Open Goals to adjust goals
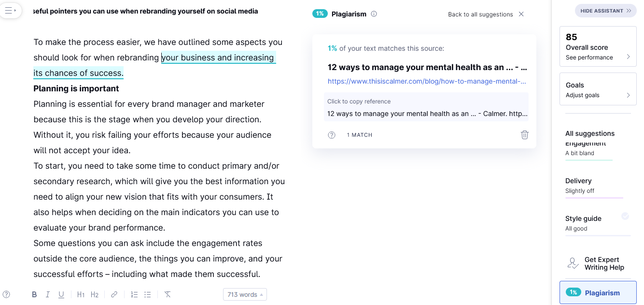The width and height of the screenshot is (644, 305). point(598,89)
